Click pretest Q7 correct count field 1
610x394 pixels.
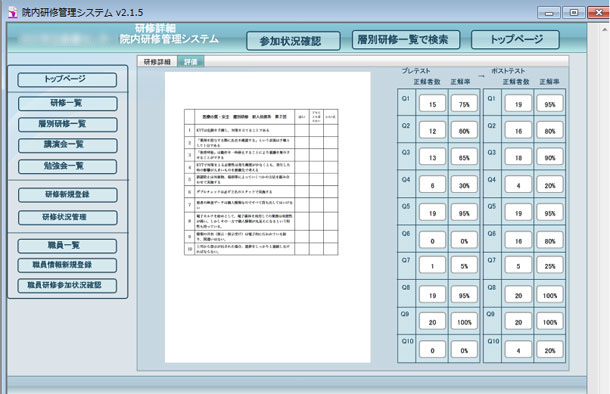[x=432, y=266]
